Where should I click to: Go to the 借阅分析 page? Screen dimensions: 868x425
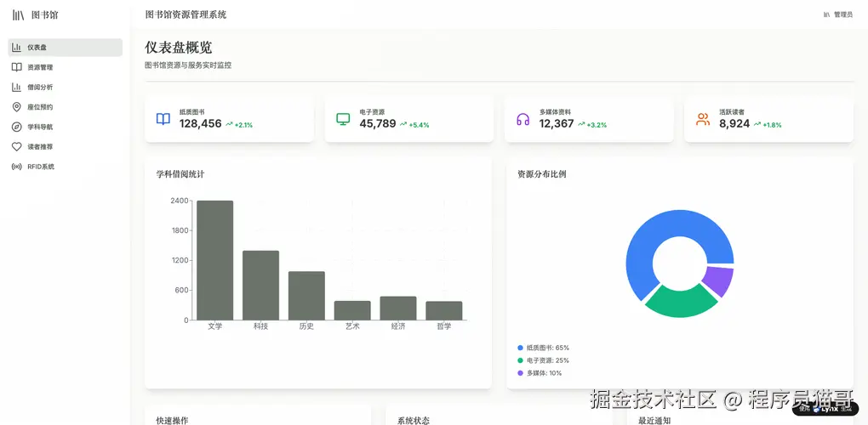(x=66, y=88)
